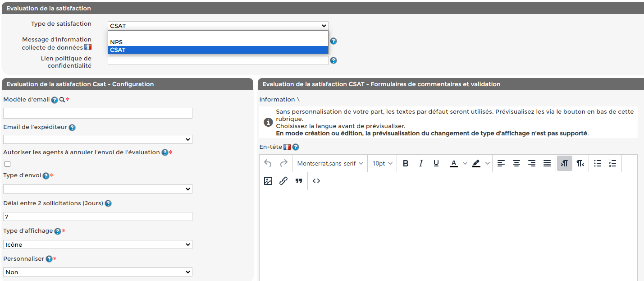The width and height of the screenshot is (644, 281).
Task: Toggle bullet list formatting
Action: click(x=598, y=163)
